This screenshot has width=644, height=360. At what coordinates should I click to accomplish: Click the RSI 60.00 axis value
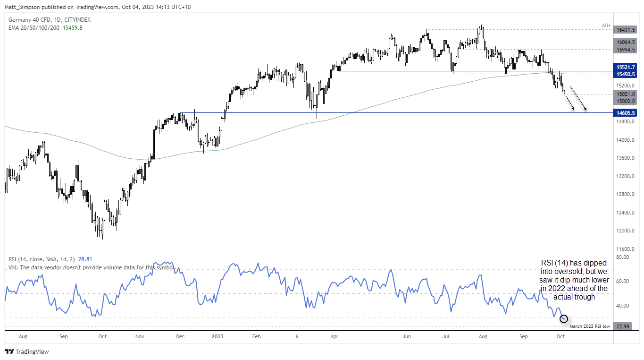click(x=623, y=281)
